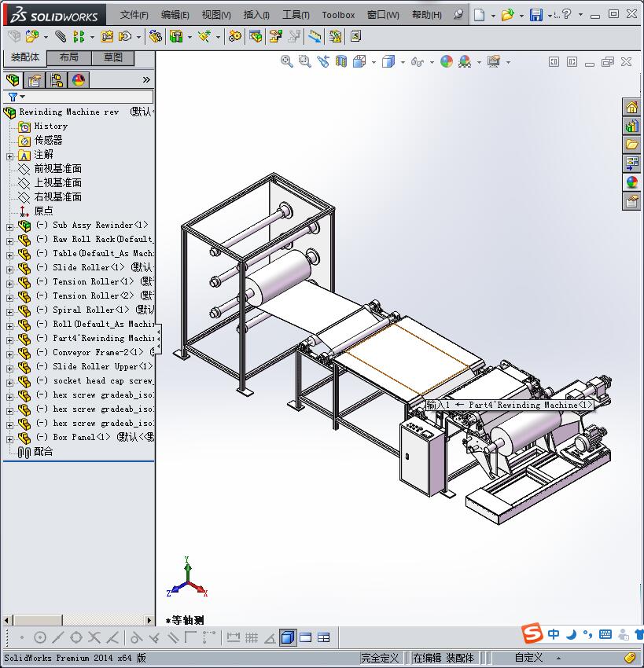Expand the 注解 tree node
This screenshot has width=644, height=668.
pos(9,156)
